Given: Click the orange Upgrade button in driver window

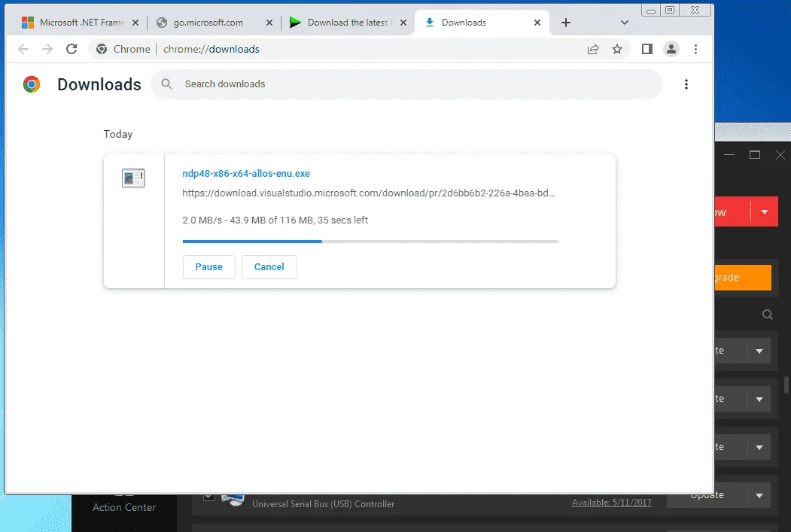Looking at the screenshot, I should 743,278.
